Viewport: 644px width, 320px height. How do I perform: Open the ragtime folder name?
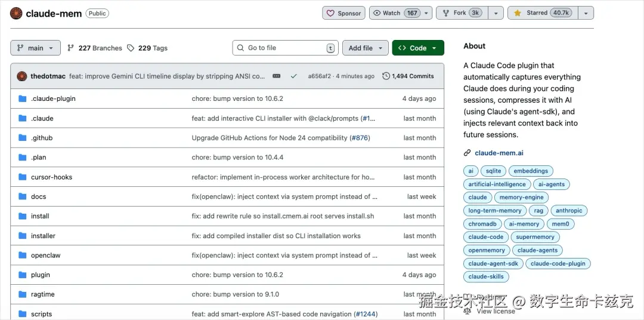click(x=43, y=294)
